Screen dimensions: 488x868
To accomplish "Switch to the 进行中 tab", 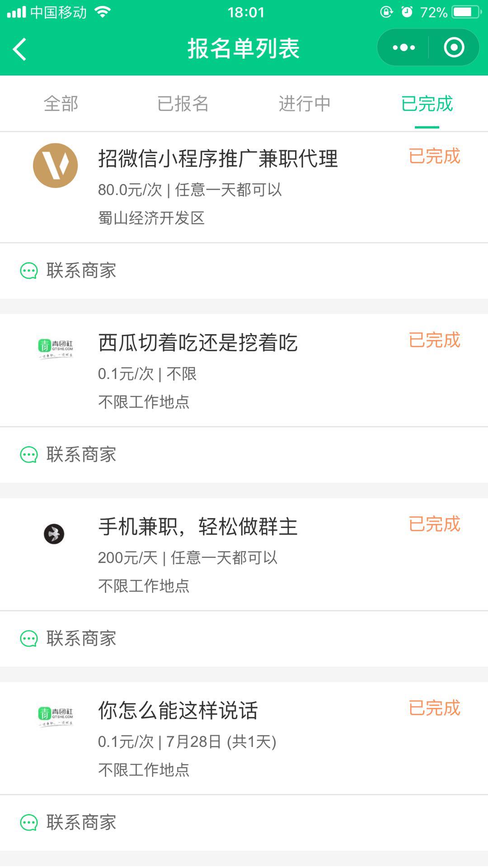I will [x=305, y=104].
